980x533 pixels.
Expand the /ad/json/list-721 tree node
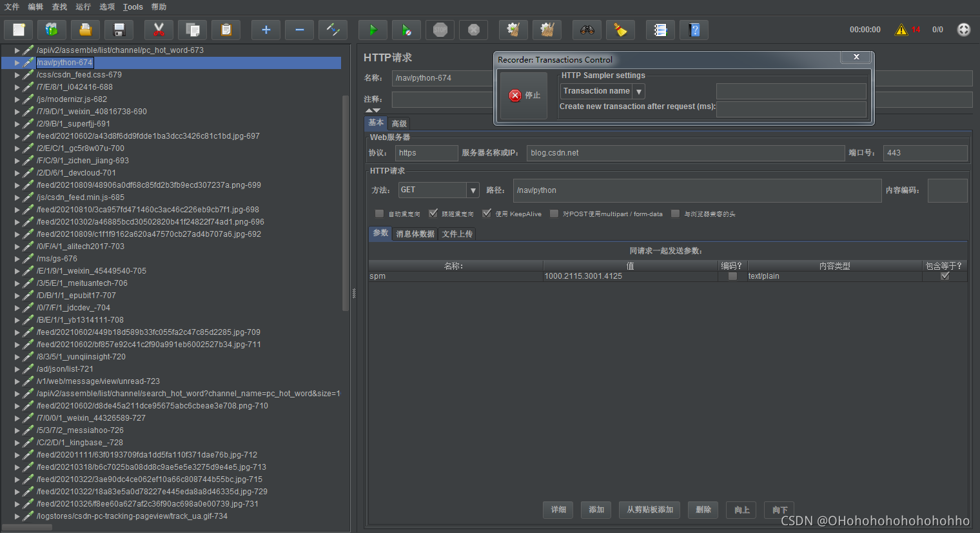pos(17,369)
